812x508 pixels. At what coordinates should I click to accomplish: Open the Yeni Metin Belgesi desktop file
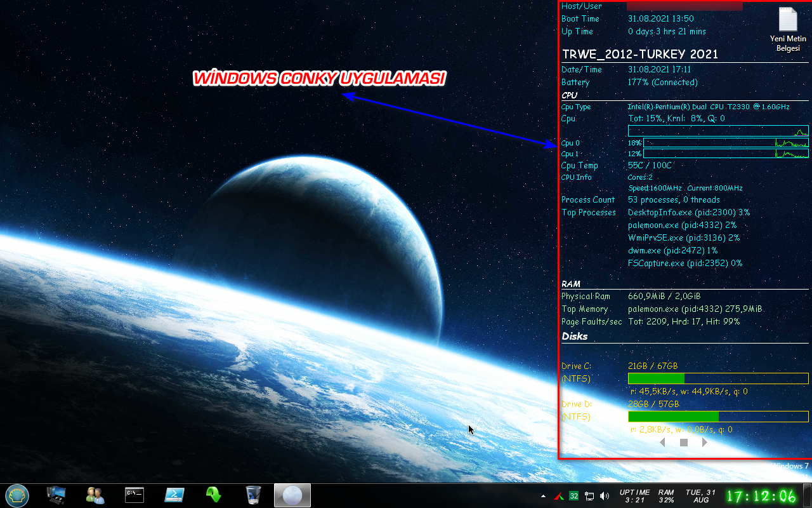[x=788, y=29]
